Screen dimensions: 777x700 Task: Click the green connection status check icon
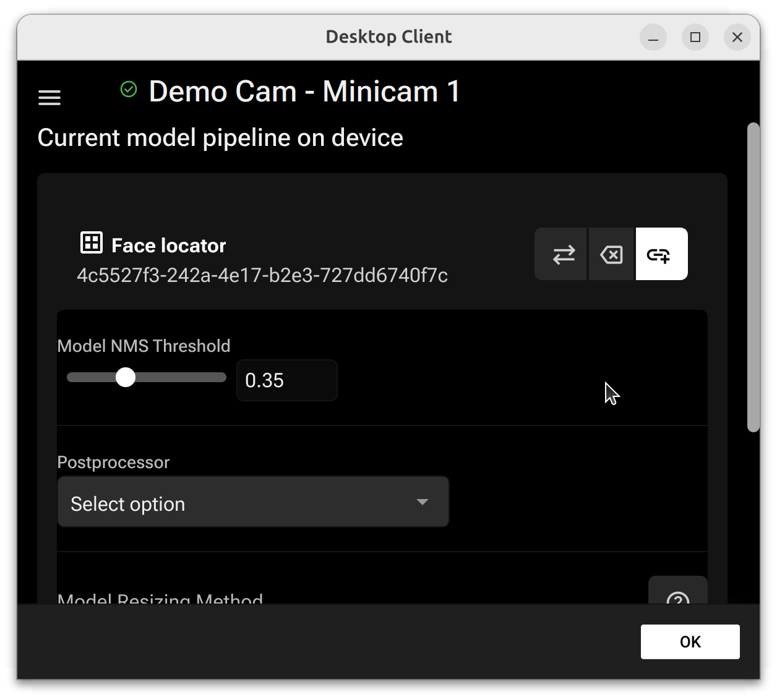click(x=129, y=90)
